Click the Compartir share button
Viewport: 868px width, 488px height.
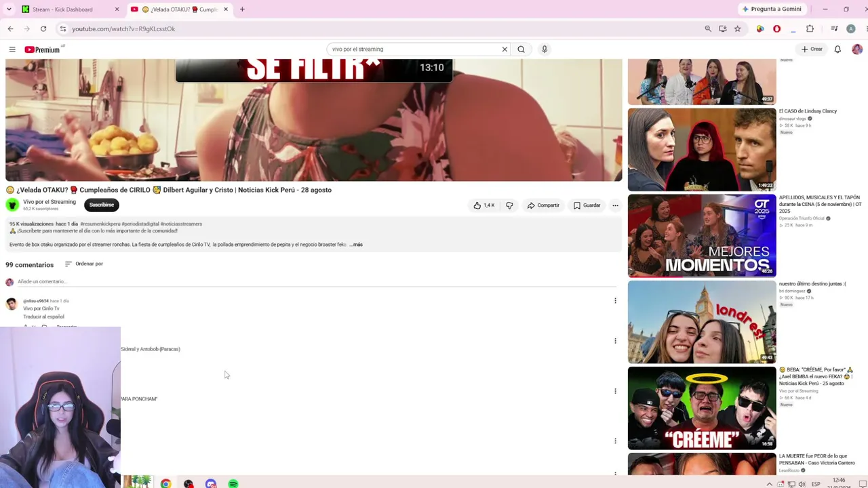click(x=543, y=205)
